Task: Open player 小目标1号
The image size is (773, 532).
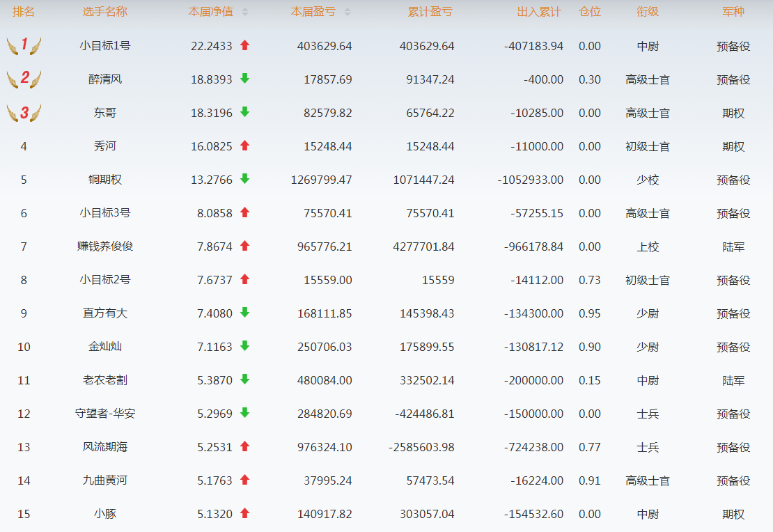Action: click(x=105, y=46)
